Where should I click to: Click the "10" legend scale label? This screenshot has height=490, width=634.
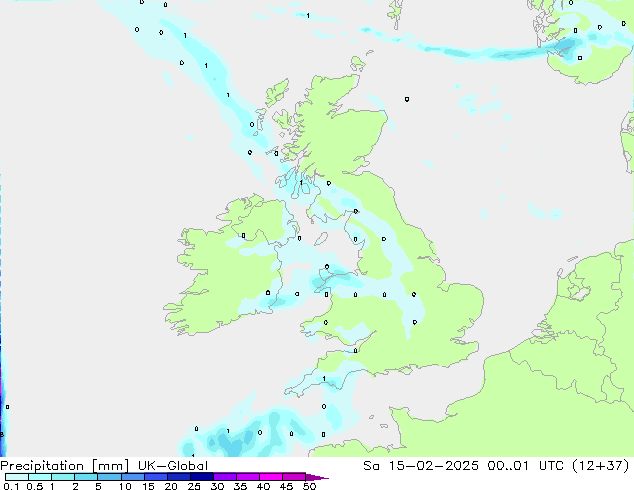coord(125,486)
